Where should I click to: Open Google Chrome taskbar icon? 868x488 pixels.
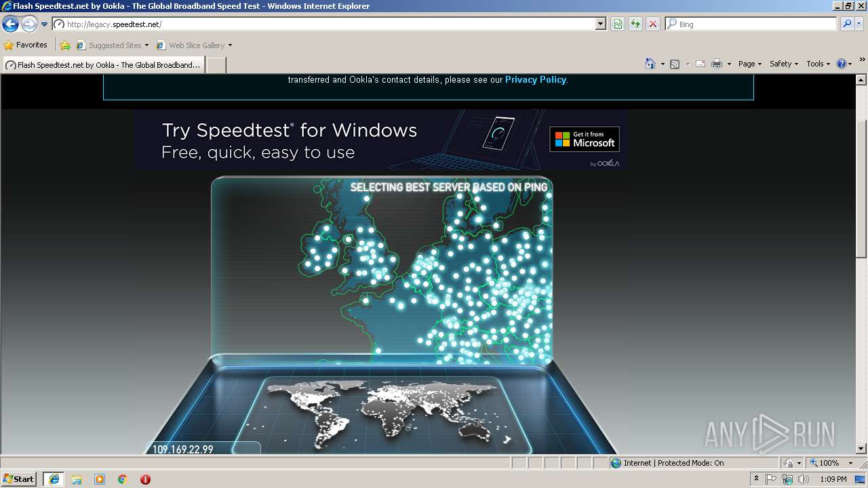tap(123, 479)
